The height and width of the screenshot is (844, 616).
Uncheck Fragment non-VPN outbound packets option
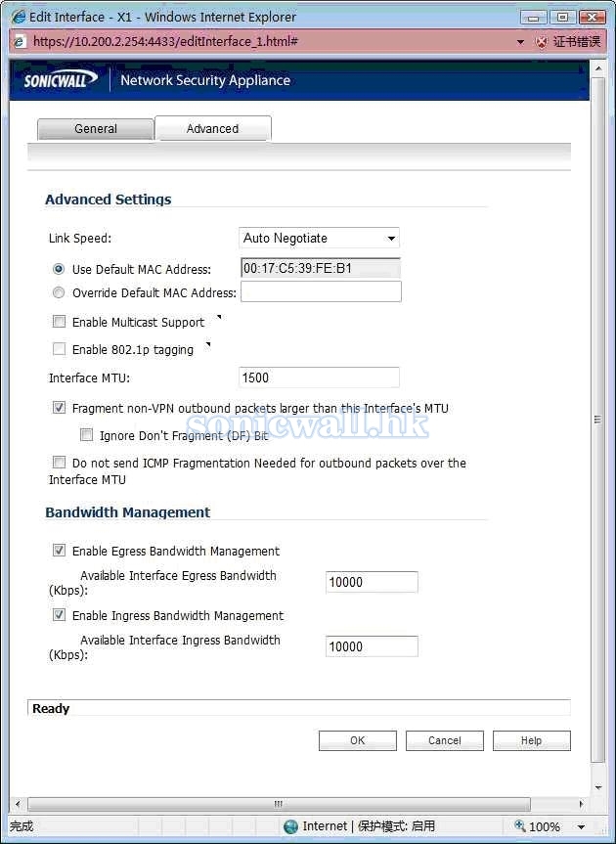click(x=59, y=408)
